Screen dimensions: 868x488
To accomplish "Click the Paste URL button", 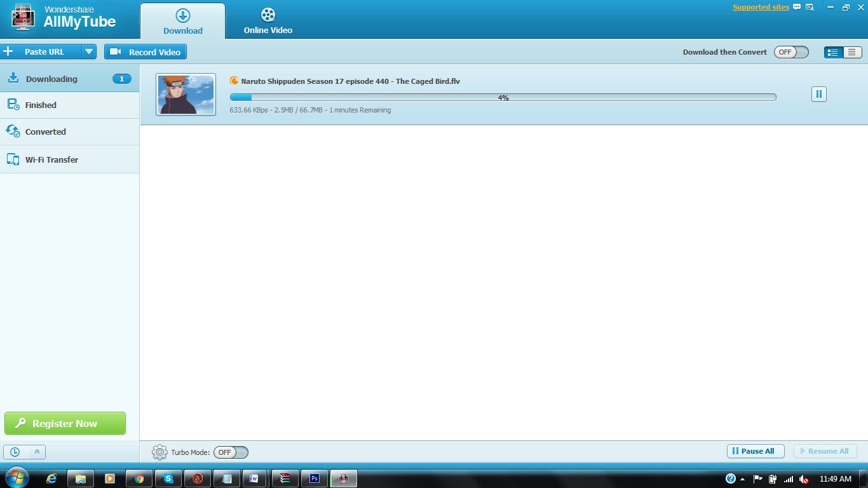I will pyautogui.click(x=41, y=51).
